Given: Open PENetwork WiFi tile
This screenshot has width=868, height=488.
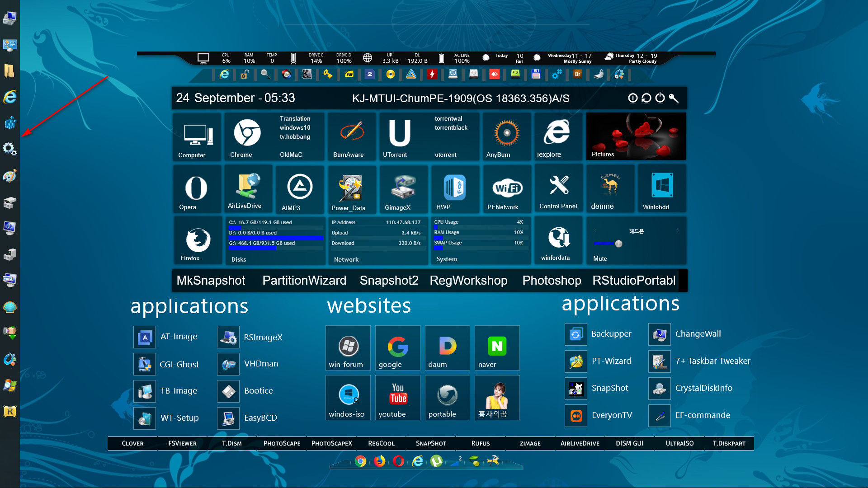Looking at the screenshot, I should [507, 188].
